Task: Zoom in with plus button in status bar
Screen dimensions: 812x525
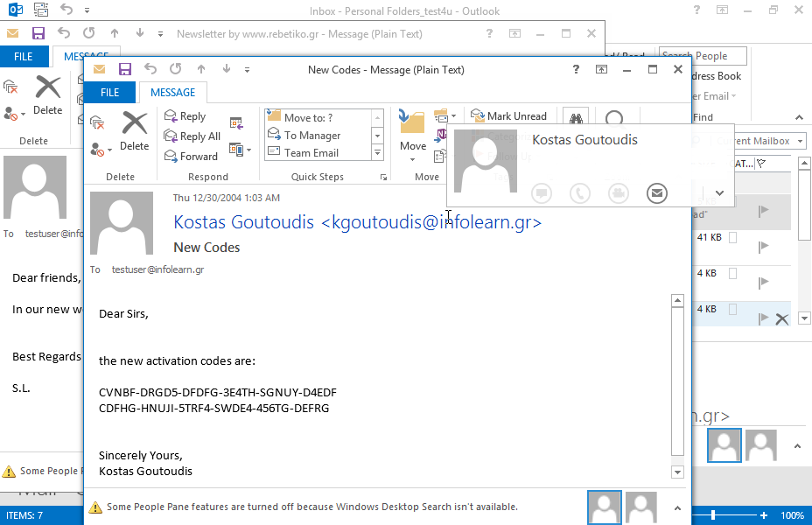Action: click(x=764, y=515)
